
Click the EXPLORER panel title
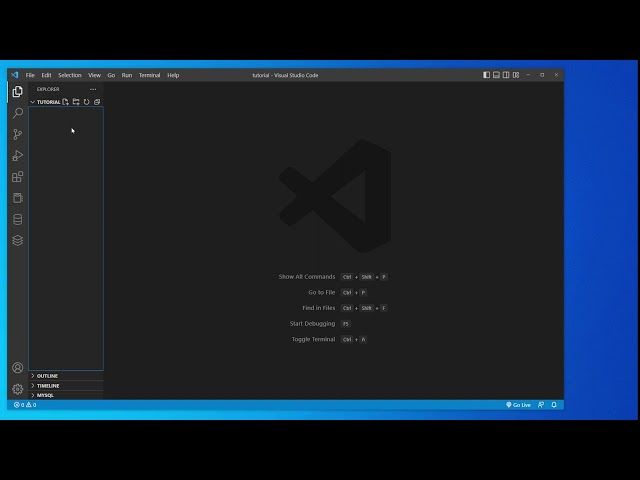(x=48, y=89)
